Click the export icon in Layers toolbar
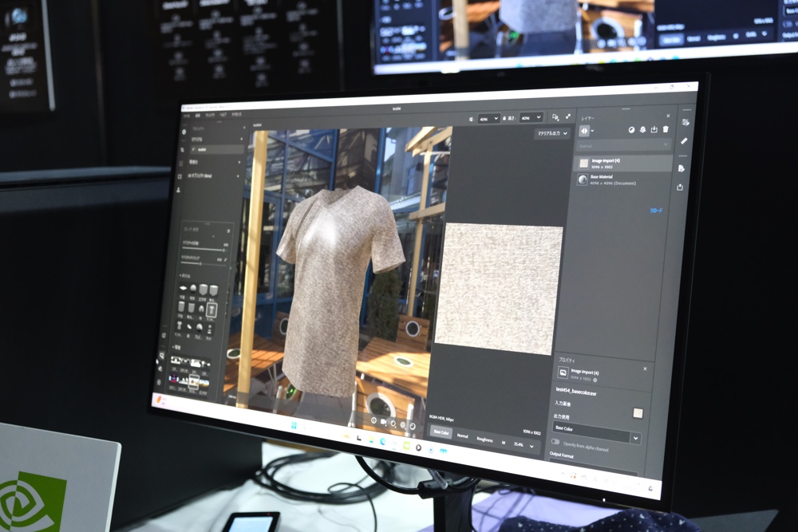The image size is (798, 532). pos(654,129)
